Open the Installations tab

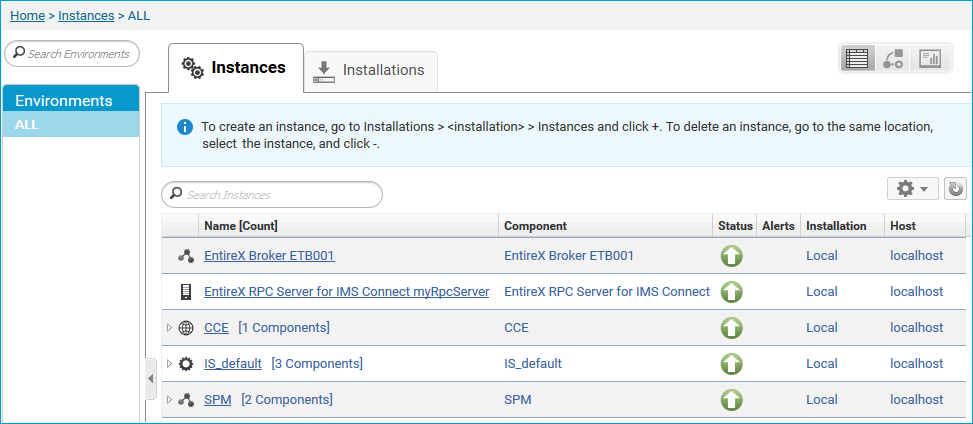[370, 71]
